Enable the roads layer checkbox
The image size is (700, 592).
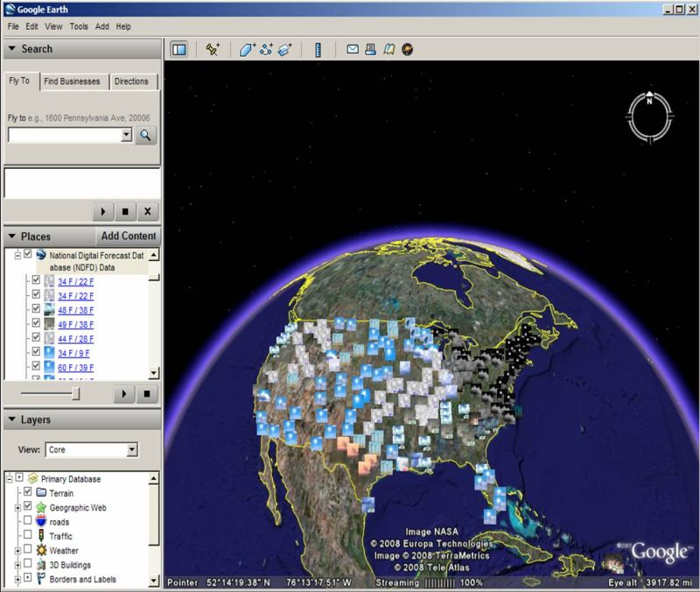click(28, 520)
